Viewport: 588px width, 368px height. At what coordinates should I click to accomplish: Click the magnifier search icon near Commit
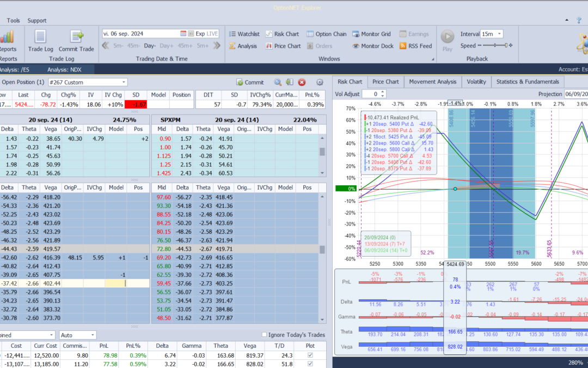pos(278,82)
